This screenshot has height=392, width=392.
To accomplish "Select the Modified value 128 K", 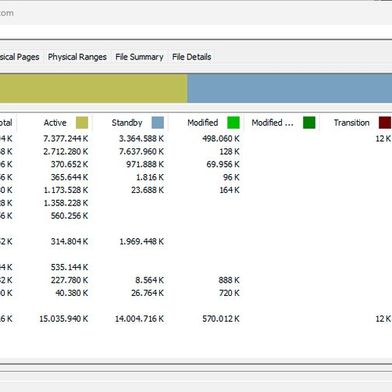I will 229,152.
